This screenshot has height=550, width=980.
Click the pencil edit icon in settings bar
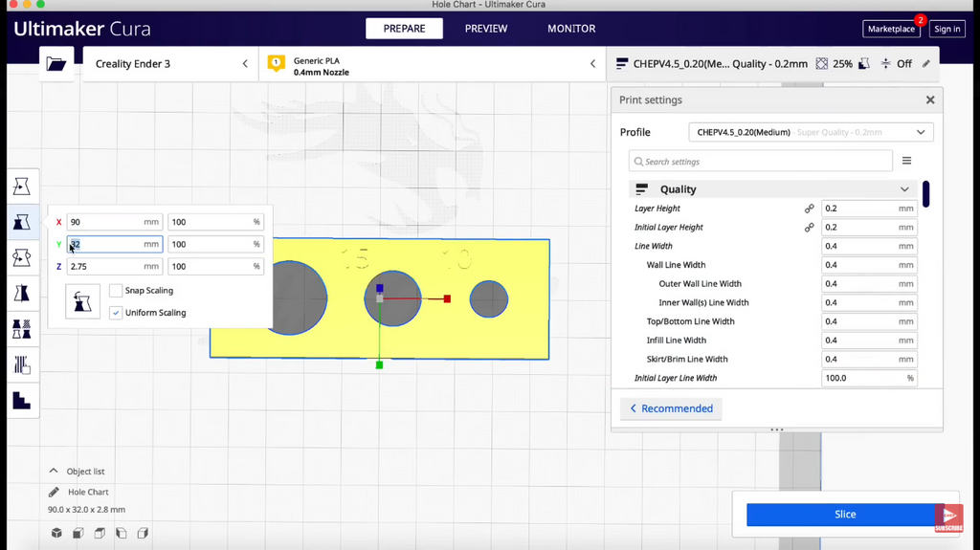[x=926, y=64]
